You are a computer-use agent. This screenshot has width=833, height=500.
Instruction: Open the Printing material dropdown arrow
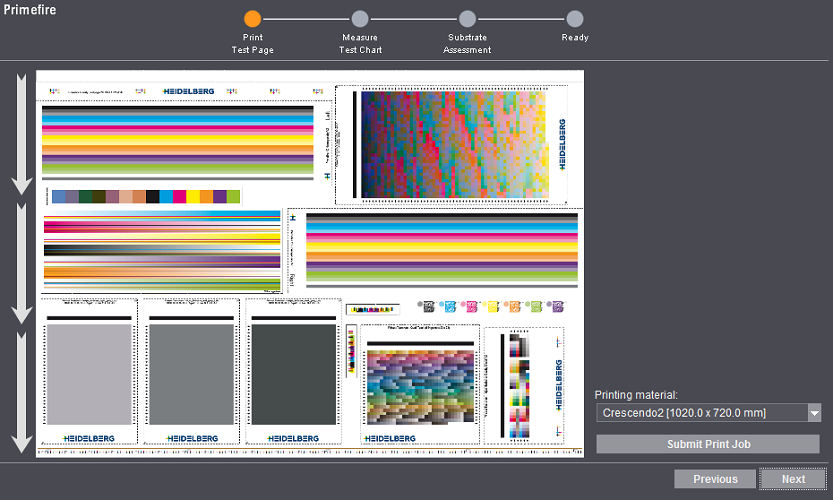coord(814,413)
